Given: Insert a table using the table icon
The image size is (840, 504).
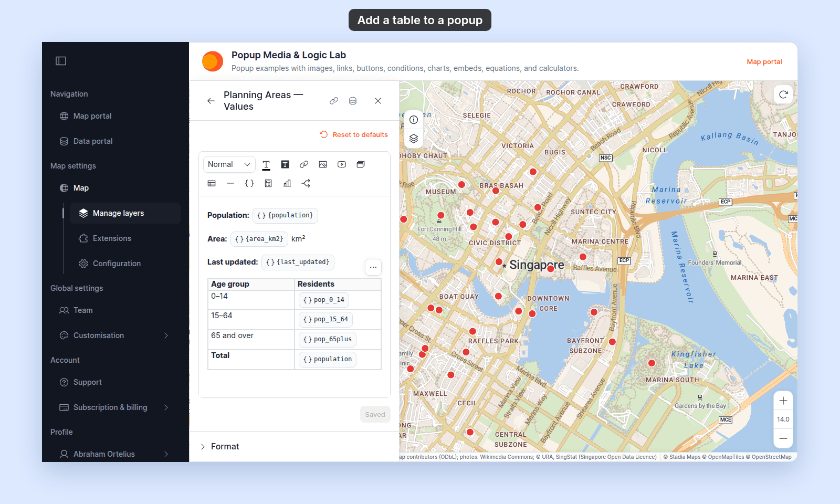Looking at the screenshot, I should [212, 183].
